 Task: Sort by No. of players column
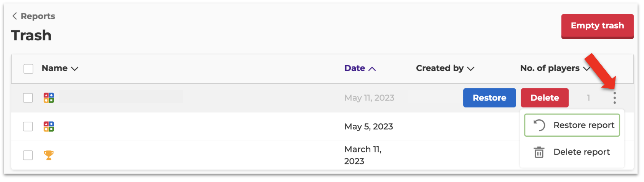point(555,68)
